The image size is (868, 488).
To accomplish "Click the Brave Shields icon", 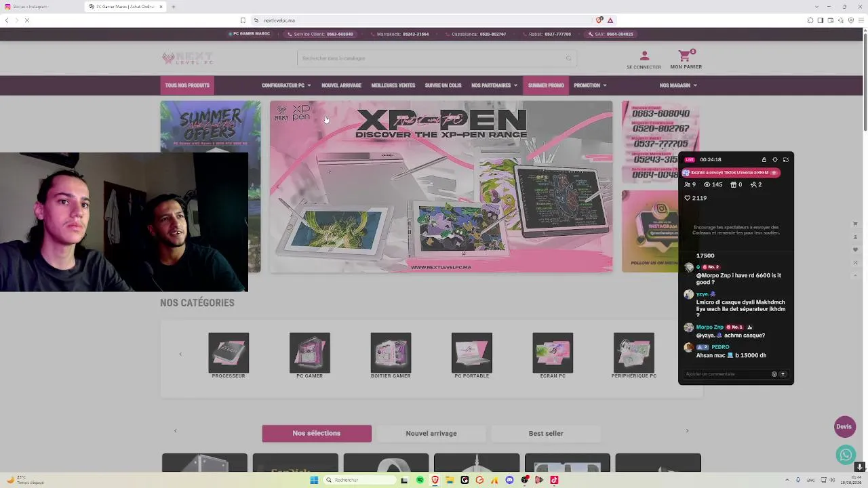I will click(599, 20).
